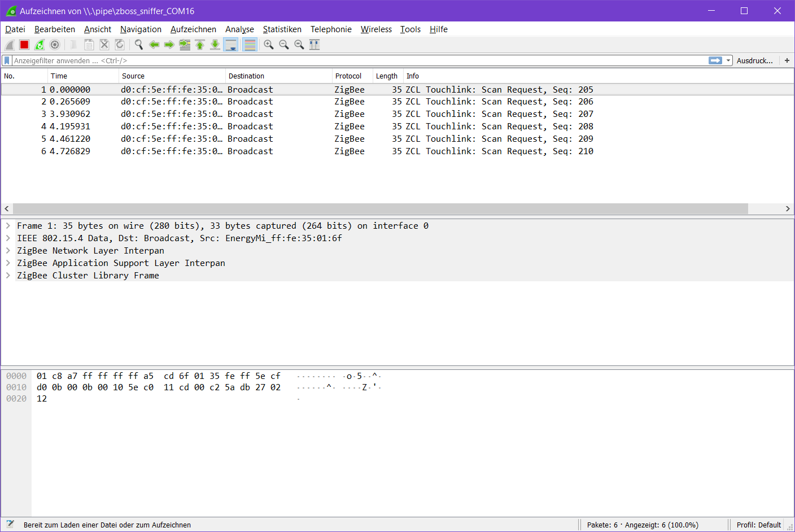Image resolution: width=795 pixels, height=532 pixels.
Task: Open find packet with the magnifier icon
Action: pyautogui.click(x=138, y=45)
